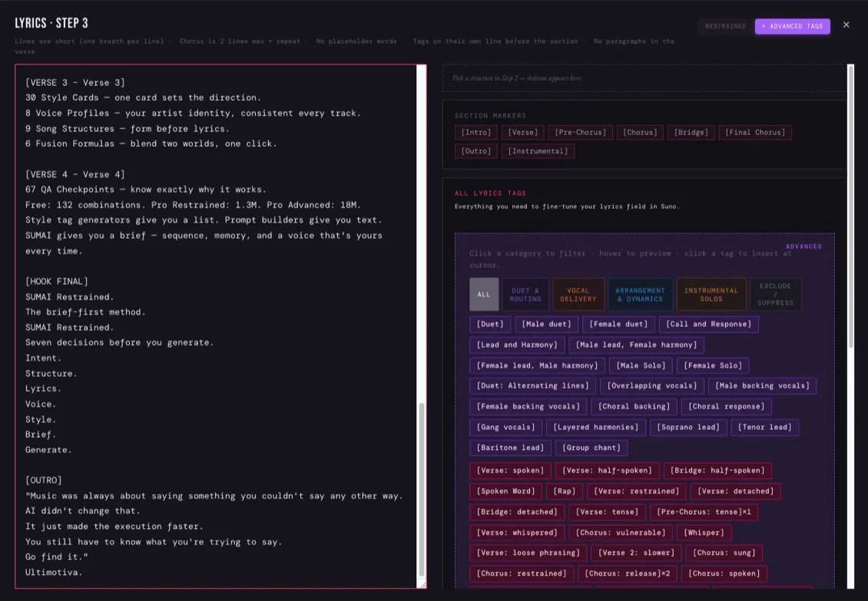Grab the lyrics editor resize handle

tap(423, 584)
